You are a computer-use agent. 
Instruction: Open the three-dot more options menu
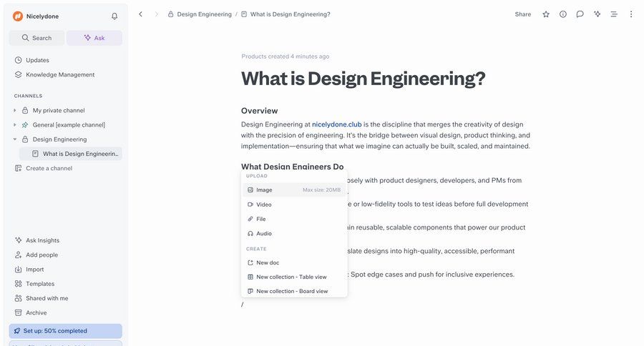coord(631,14)
